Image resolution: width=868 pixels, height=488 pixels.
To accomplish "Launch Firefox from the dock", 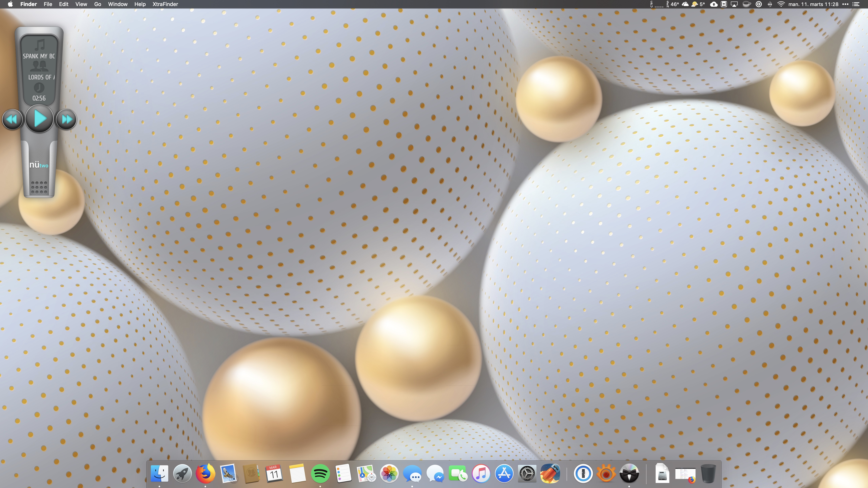I will pos(205,474).
